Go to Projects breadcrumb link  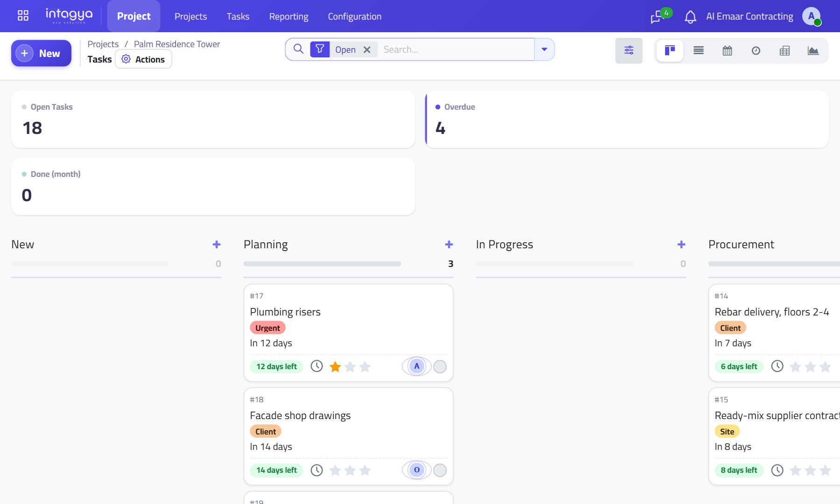tap(103, 44)
